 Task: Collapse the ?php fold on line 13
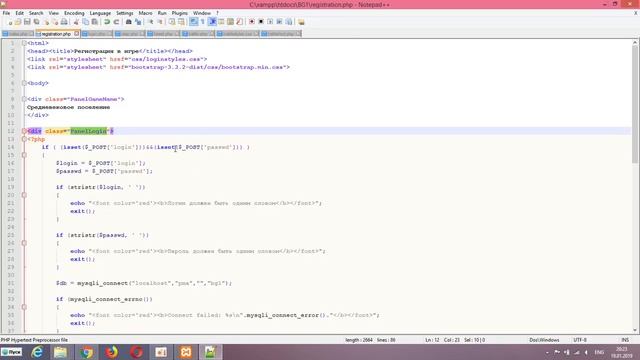click(24, 139)
